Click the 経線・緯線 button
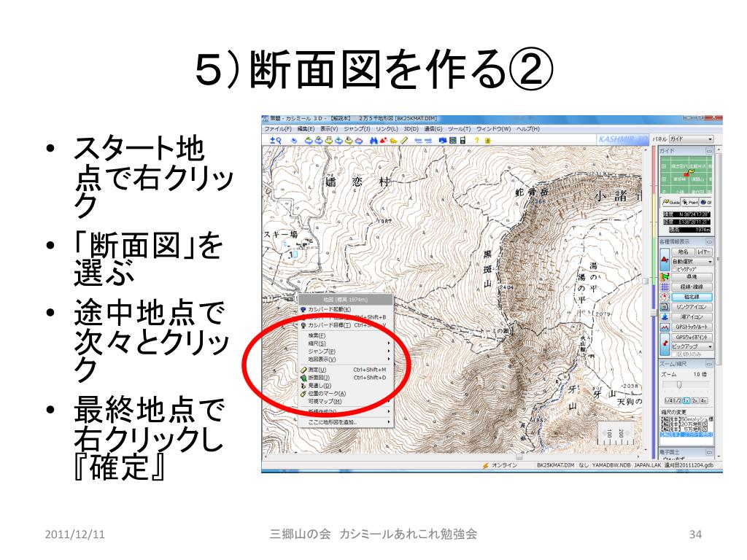Viewport: 747px width, 560px height. [692, 287]
